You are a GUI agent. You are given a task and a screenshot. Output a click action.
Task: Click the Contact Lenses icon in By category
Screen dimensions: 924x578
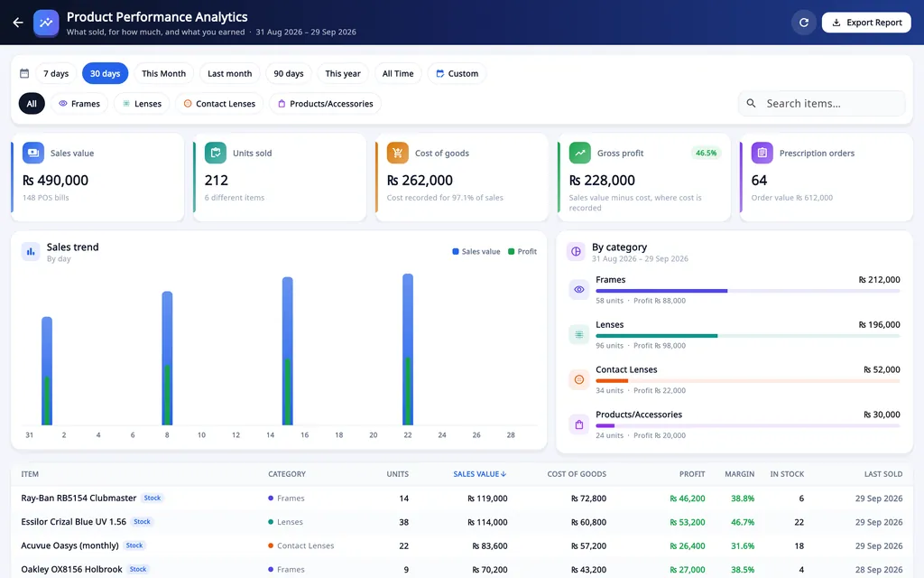click(x=579, y=379)
